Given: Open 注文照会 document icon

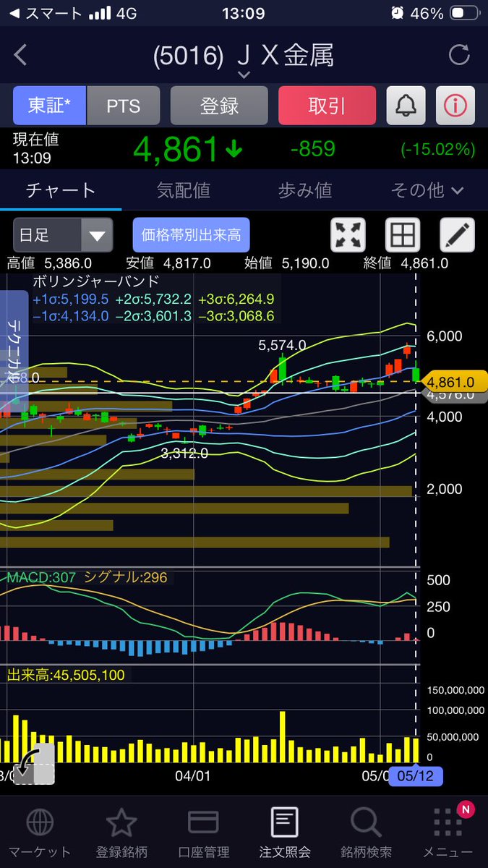Looking at the screenshot, I should click(285, 822).
